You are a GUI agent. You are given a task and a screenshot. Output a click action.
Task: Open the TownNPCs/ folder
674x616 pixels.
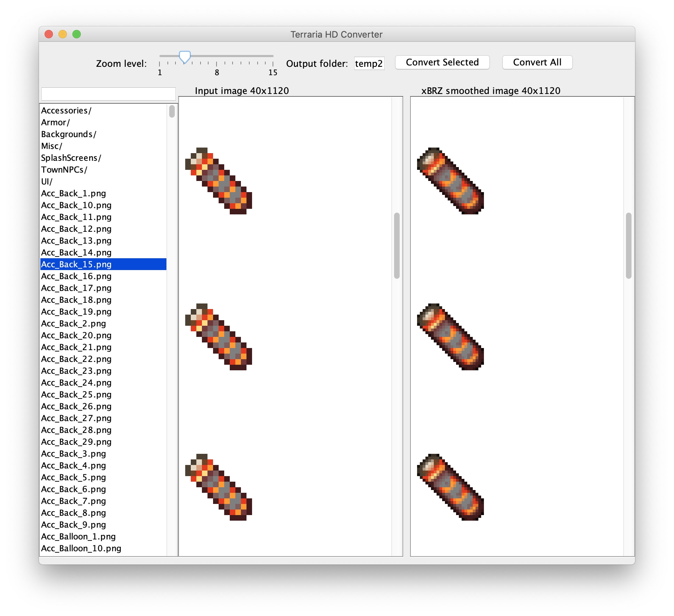click(x=103, y=169)
